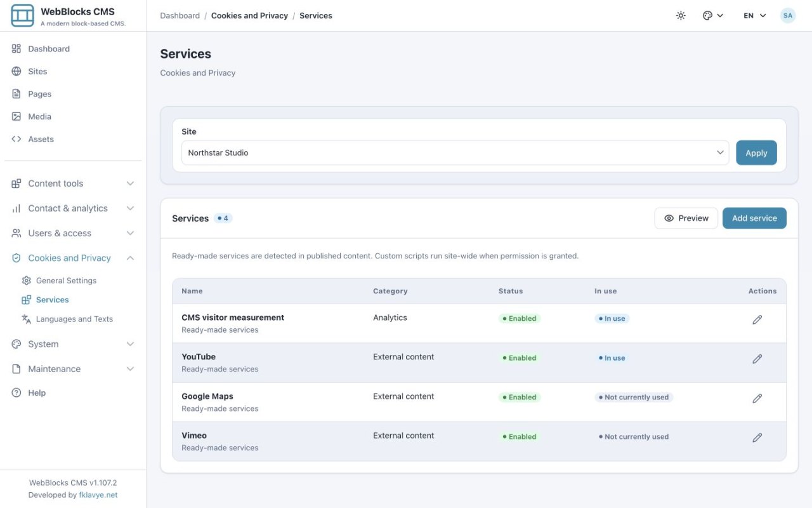Open the SA user avatar menu
The width and height of the screenshot is (812, 508).
tap(788, 15)
